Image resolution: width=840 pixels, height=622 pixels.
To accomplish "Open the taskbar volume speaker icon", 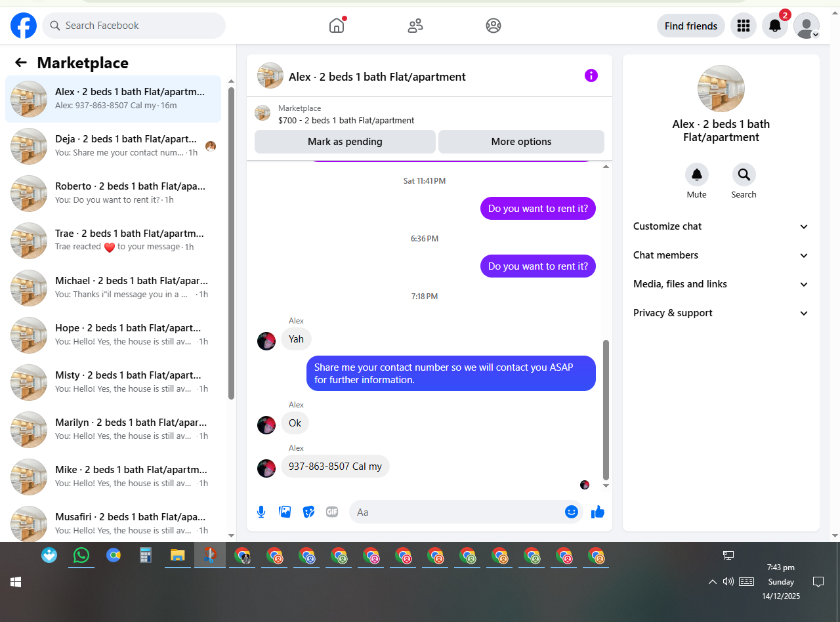I will coord(728,581).
